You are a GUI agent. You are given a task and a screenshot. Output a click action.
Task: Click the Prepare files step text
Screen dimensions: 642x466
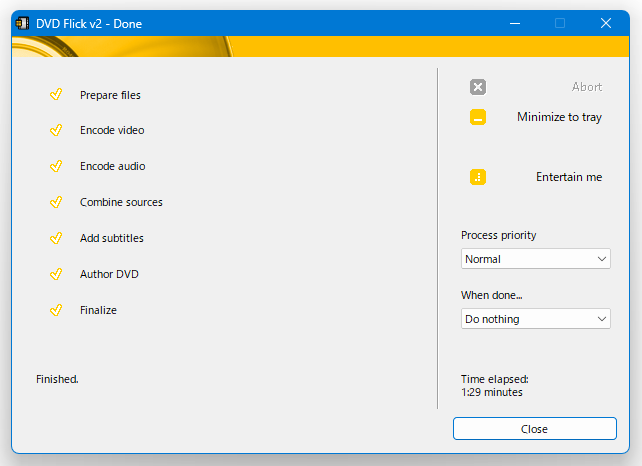(110, 95)
